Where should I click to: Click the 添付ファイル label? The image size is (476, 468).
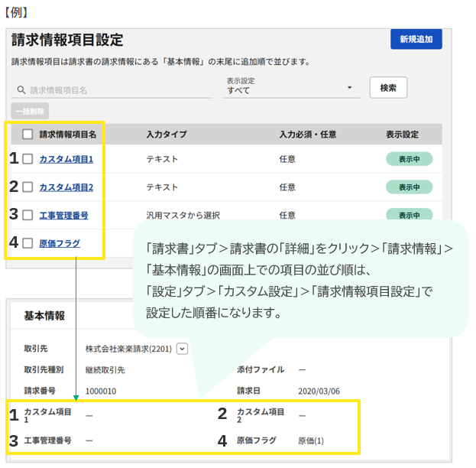tap(261, 369)
